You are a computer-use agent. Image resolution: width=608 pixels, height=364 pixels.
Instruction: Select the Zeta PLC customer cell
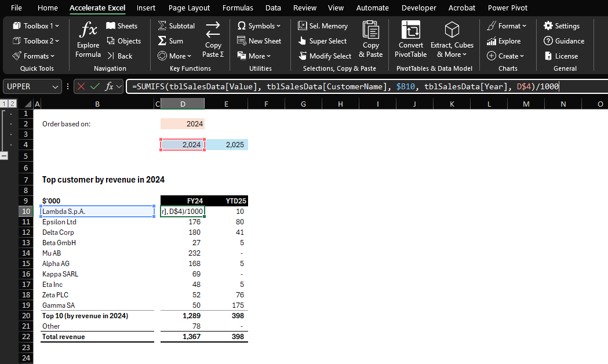[97, 294]
